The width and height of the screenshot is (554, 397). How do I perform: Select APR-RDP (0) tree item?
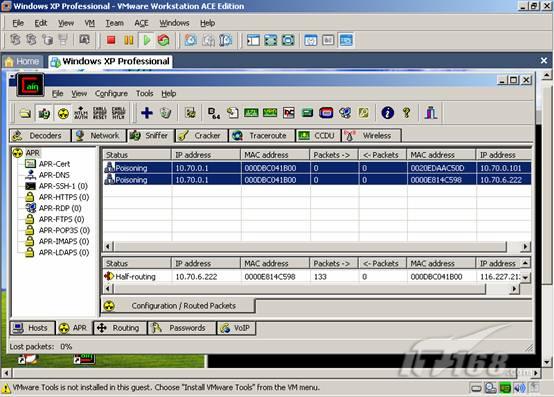[x=60, y=208]
